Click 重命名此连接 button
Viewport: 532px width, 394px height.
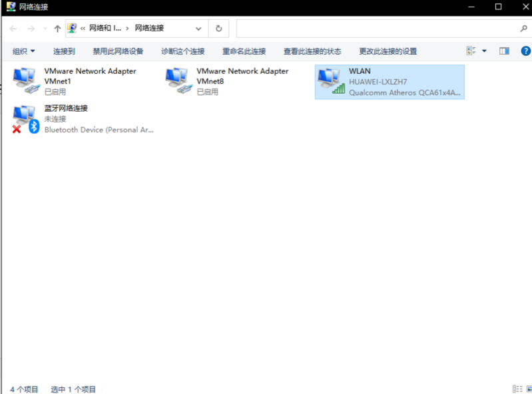[244, 51]
